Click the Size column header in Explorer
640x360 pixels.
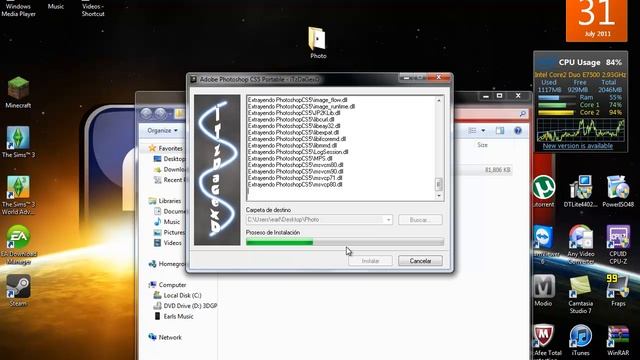coord(482,145)
